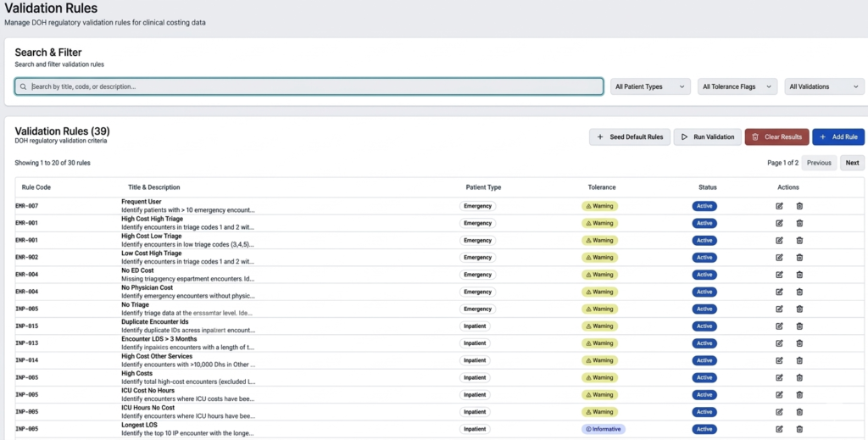The width and height of the screenshot is (868, 440).
Task: Select rule code INP-913
Action: tap(26, 343)
